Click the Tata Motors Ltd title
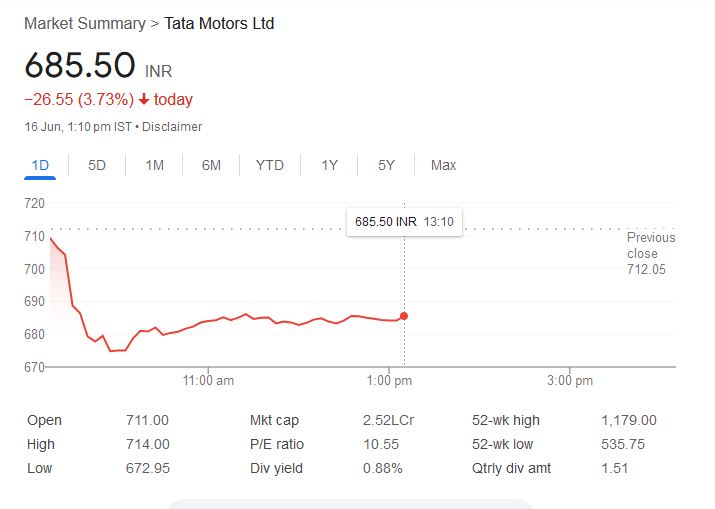This screenshot has height=509, width=715. tap(219, 23)
